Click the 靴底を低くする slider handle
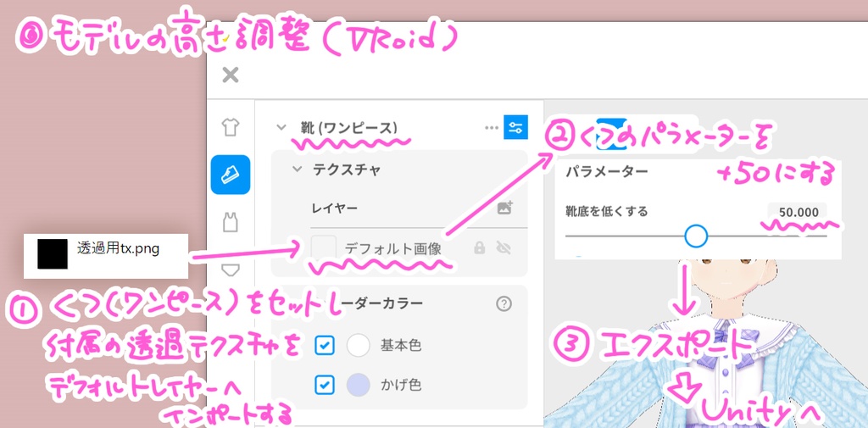 click(x=696, y=236)
